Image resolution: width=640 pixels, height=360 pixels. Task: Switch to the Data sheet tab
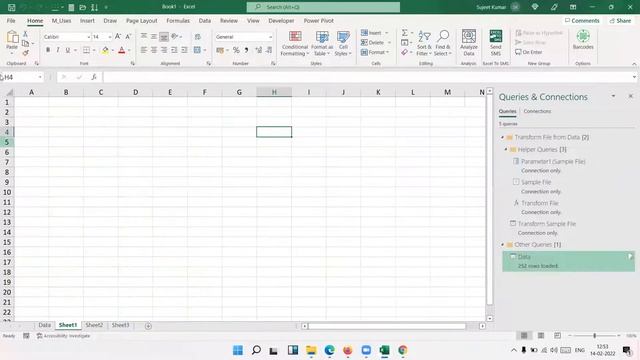[x=44, y=325]
